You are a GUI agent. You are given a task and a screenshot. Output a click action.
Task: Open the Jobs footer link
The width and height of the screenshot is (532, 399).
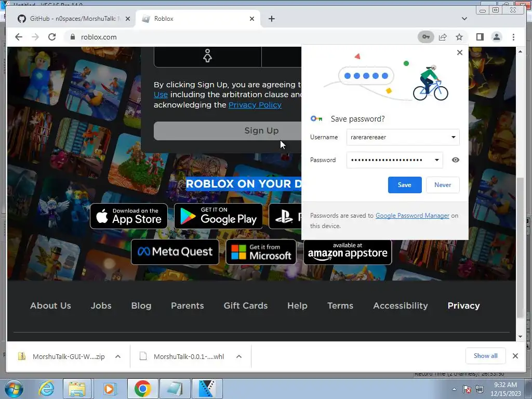[101, 305]
